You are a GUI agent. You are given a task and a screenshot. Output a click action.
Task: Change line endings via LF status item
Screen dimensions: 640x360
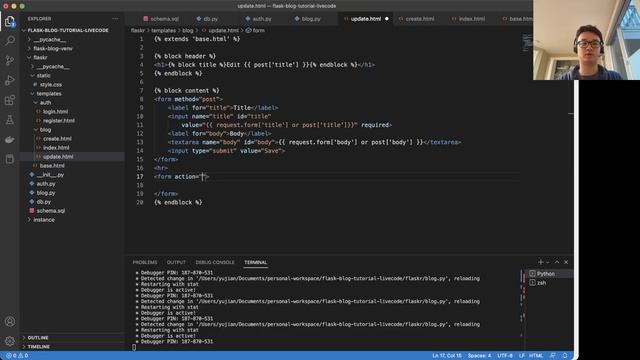coord(522,356)
